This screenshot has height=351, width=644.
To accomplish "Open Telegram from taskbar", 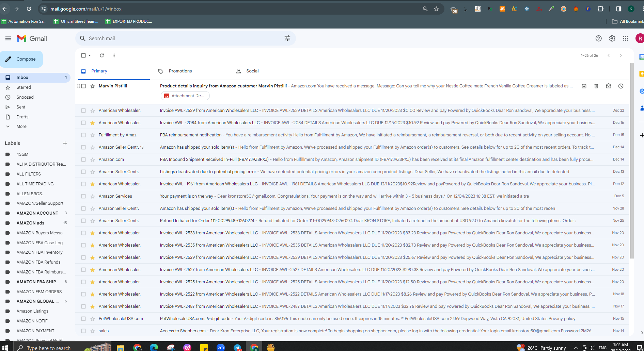I will point(237,348).
